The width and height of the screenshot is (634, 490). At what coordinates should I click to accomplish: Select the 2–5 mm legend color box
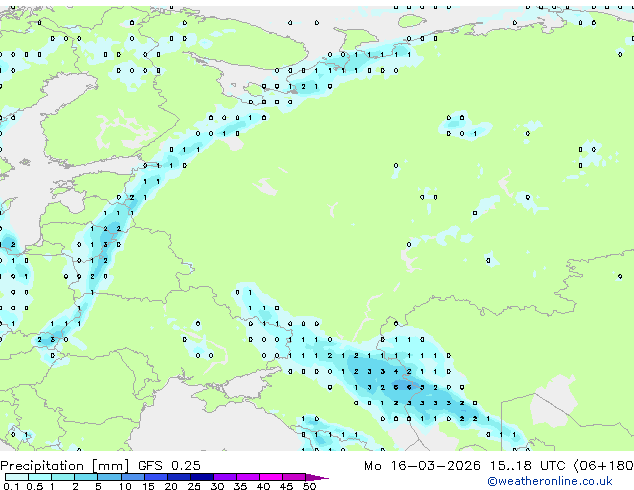click(86, 477)
